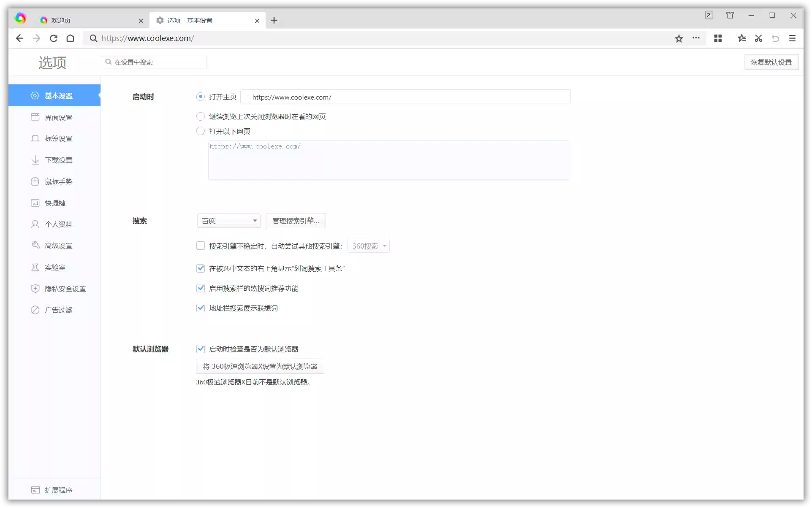The image size is (812, 508).
Task: Open the bookmarks list icon
Action: (x=742, y=38)
